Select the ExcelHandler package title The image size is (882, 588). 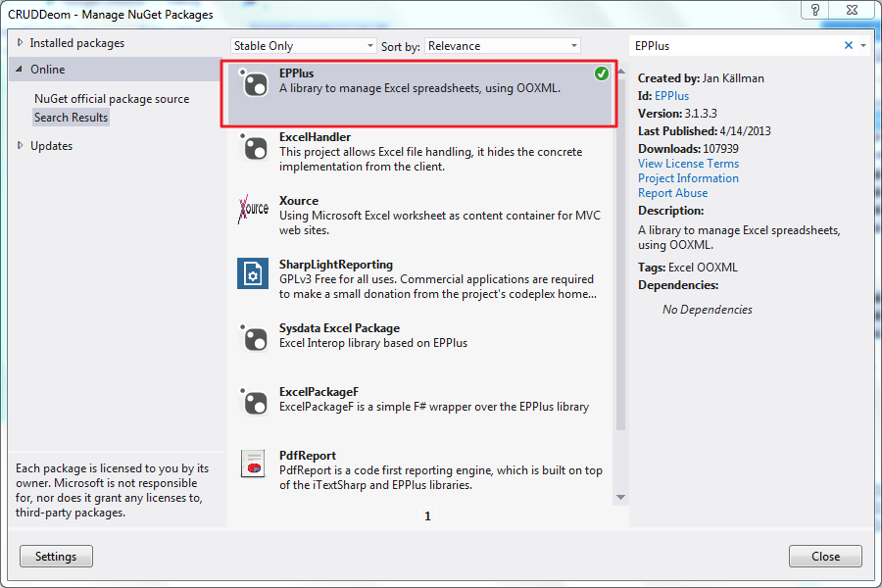(315, 137)
